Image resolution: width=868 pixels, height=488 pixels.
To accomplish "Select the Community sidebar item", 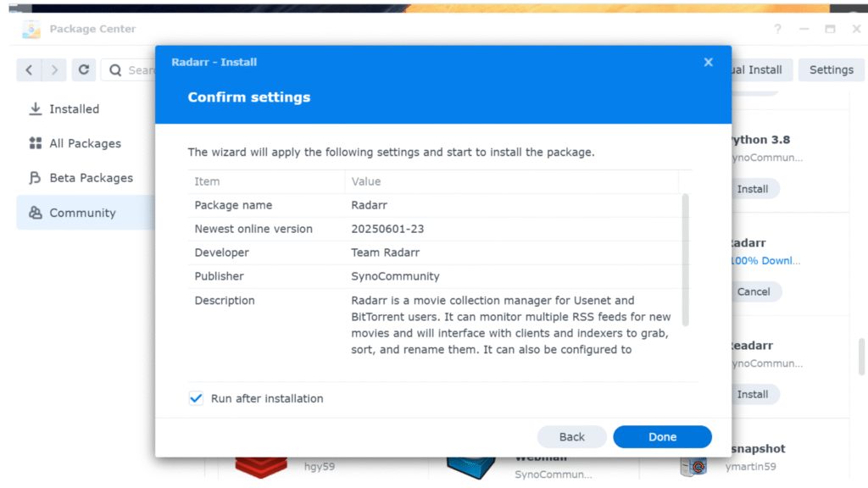I will point(82,213).
